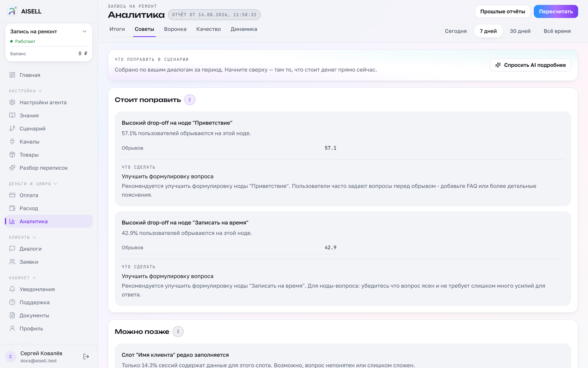The height and width of the screenshot is (368, 588).
Task: Click the Аналитика page title
Action: click(x=136, y=15)
